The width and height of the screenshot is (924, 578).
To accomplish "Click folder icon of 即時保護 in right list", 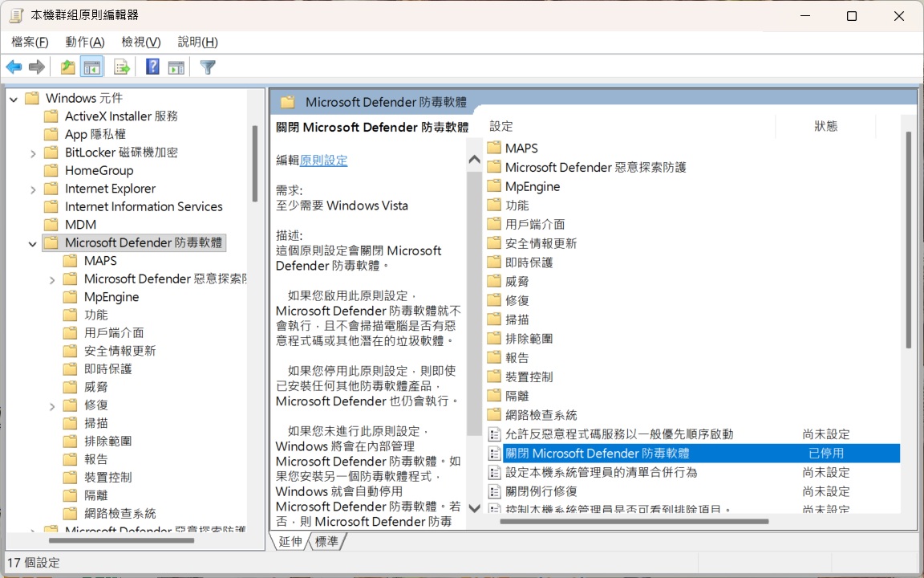I will tap(494, 263).
